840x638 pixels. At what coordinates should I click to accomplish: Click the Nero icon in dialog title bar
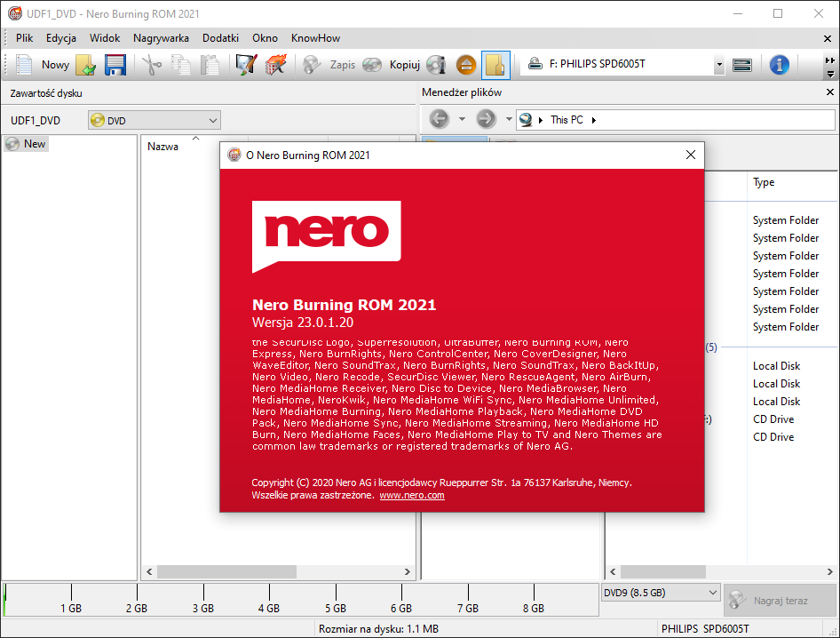pos(234,155)
